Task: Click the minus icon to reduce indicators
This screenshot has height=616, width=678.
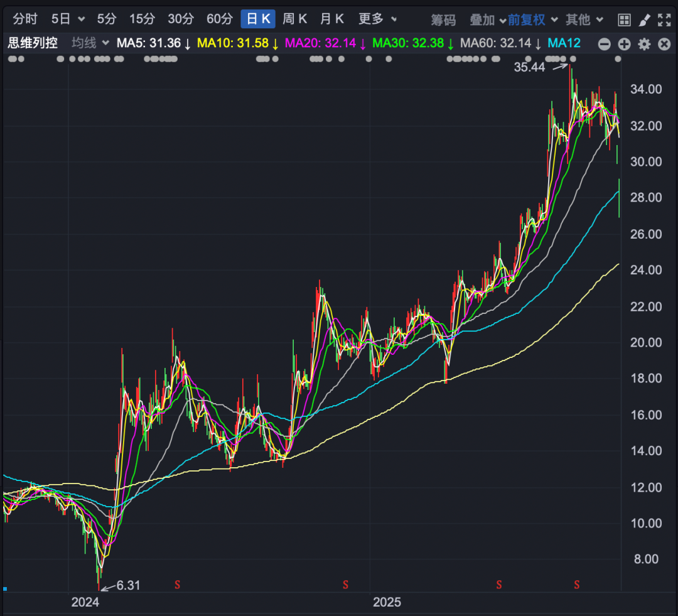Action: pos(604,44)
